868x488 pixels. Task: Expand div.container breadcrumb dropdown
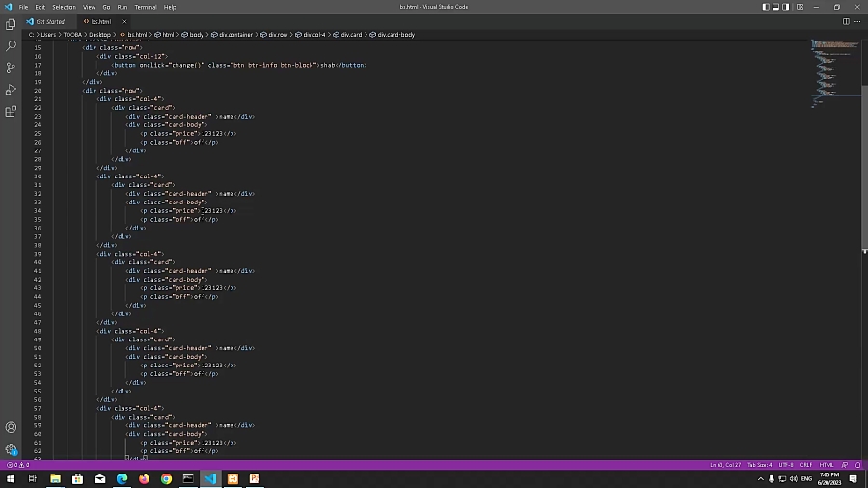tap(234, 35)
